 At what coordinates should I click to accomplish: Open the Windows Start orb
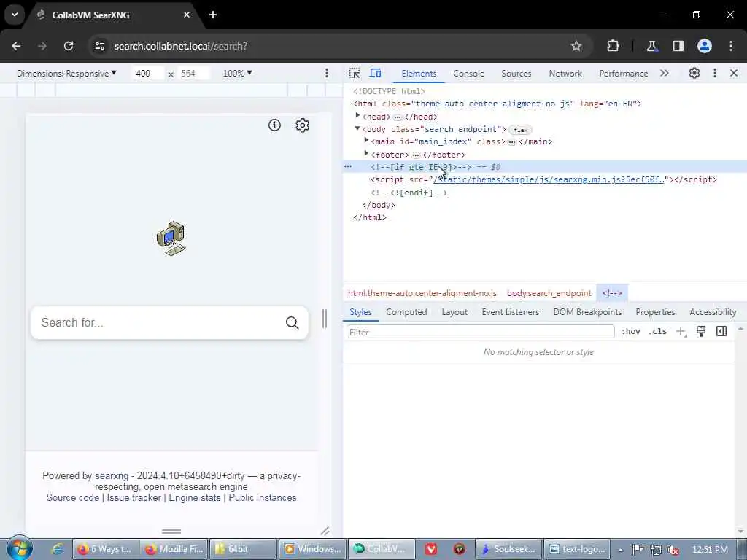point(20,548)
